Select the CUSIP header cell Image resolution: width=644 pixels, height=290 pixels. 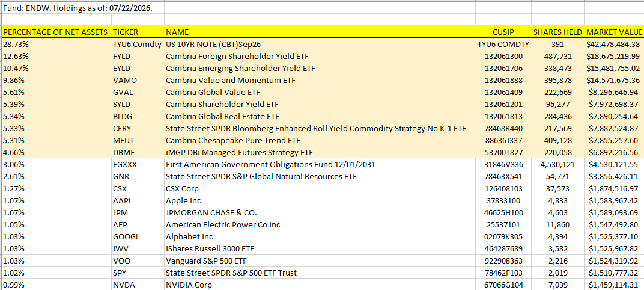click(x=503, y=32)
